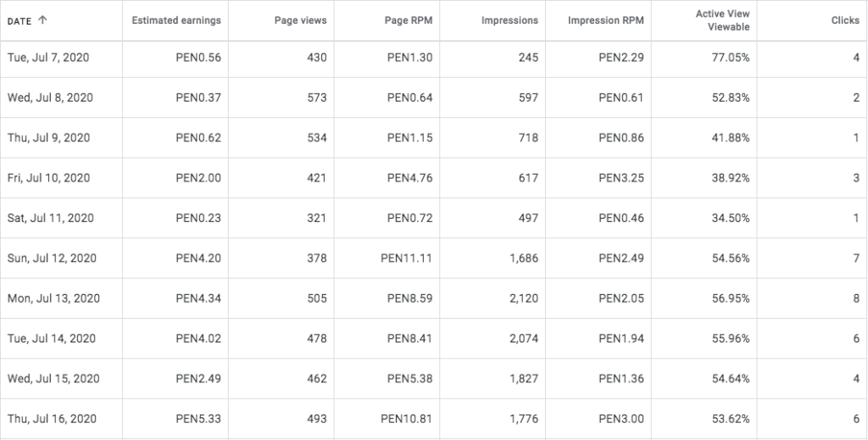This screenshot has width=868, height=440.
Task: Select the Fri, Jul 10, 2020 date cell
Action: [48, 178]
